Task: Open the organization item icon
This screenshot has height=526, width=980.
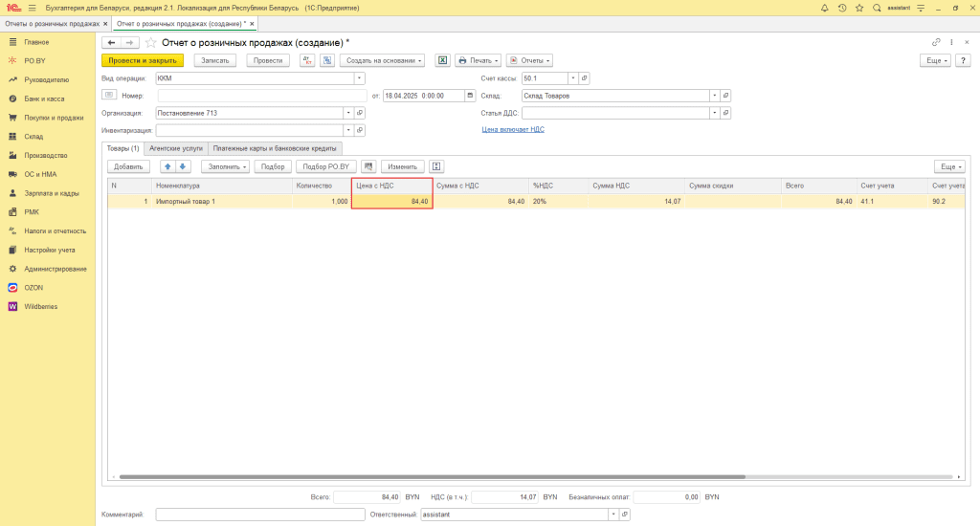Action: [360, 113]
